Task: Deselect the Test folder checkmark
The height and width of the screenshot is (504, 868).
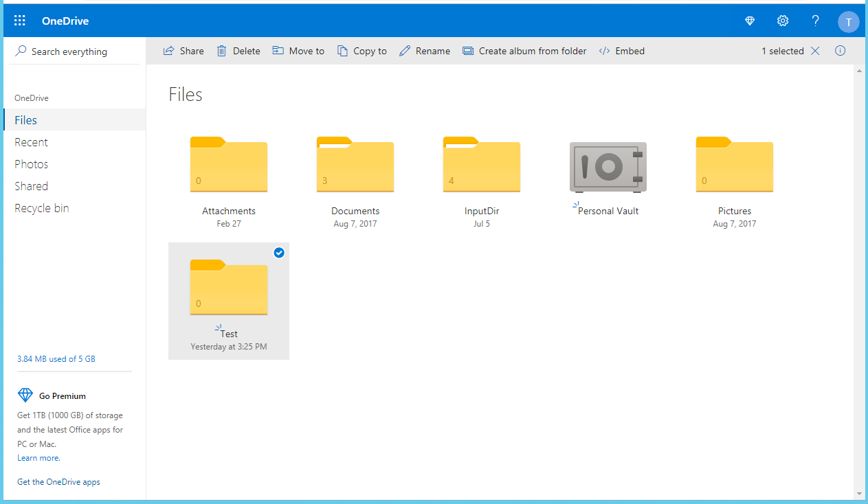Action: [x=279, y=253]
